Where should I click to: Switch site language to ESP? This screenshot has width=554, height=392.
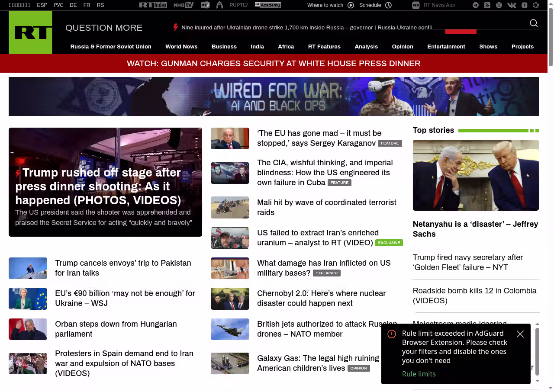coord(42,5)
